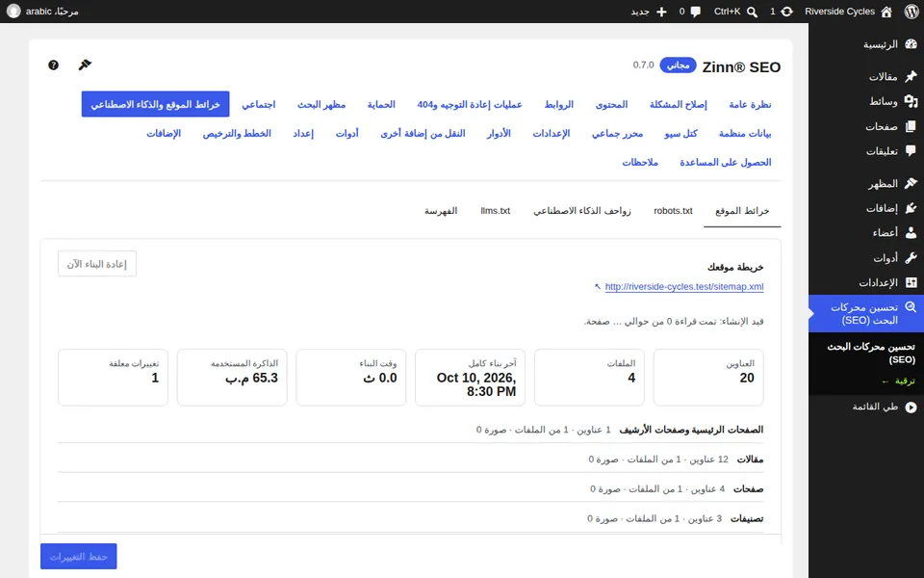Click the مجاني free badge
The image size is (924, 578).
click(x=678, y=65)
